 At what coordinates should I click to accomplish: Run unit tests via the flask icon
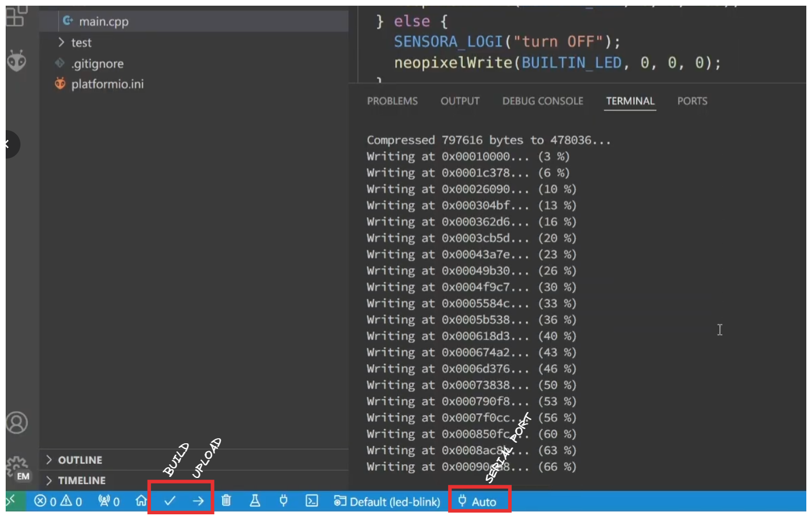point(254,501)
